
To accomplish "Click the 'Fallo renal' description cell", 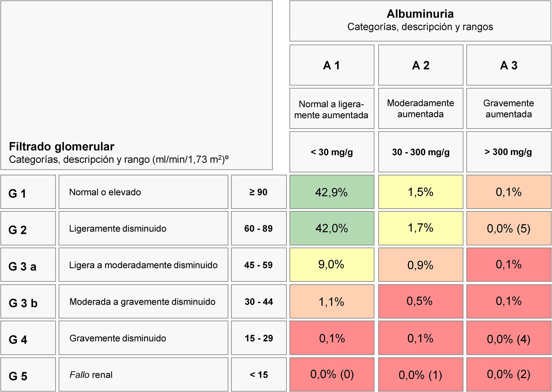I will point(143,375).
